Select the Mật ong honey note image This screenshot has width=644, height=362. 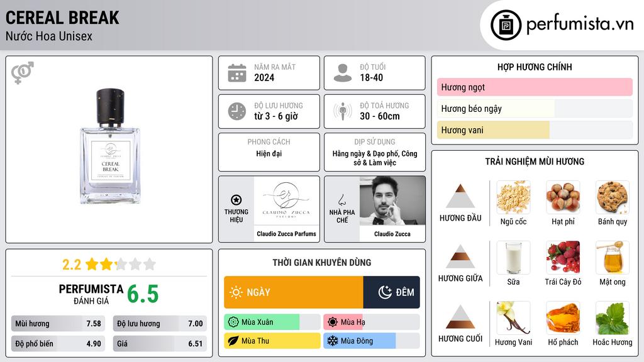613,258
